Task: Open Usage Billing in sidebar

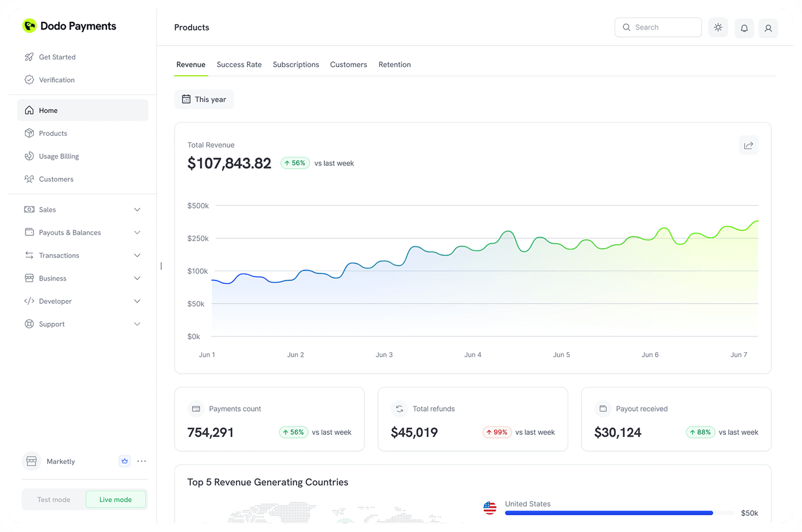Action: tap(82, 156)
